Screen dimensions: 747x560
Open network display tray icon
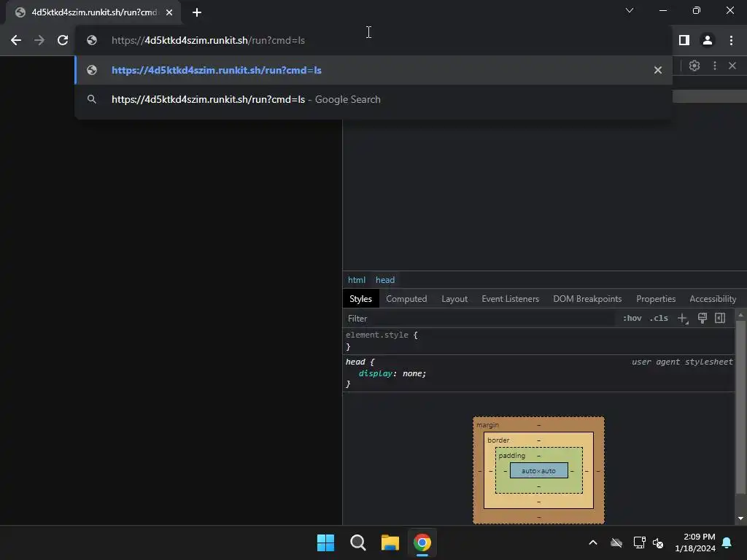[x=639, y=542]
